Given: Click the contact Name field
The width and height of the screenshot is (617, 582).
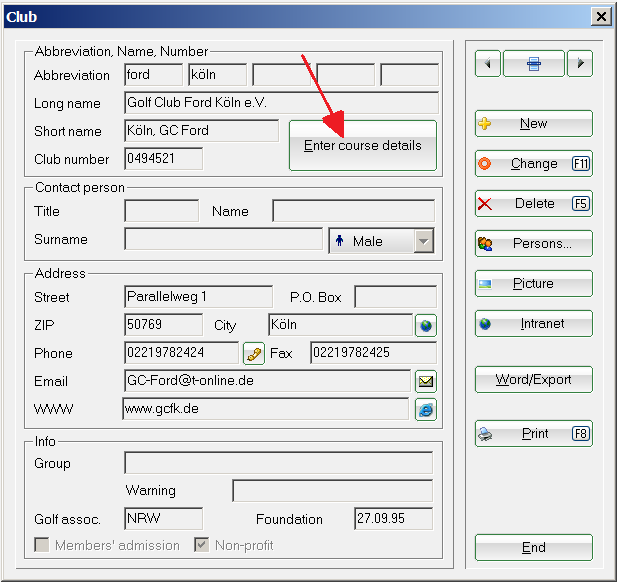Looking at the screenshot, I should point(353,211).
